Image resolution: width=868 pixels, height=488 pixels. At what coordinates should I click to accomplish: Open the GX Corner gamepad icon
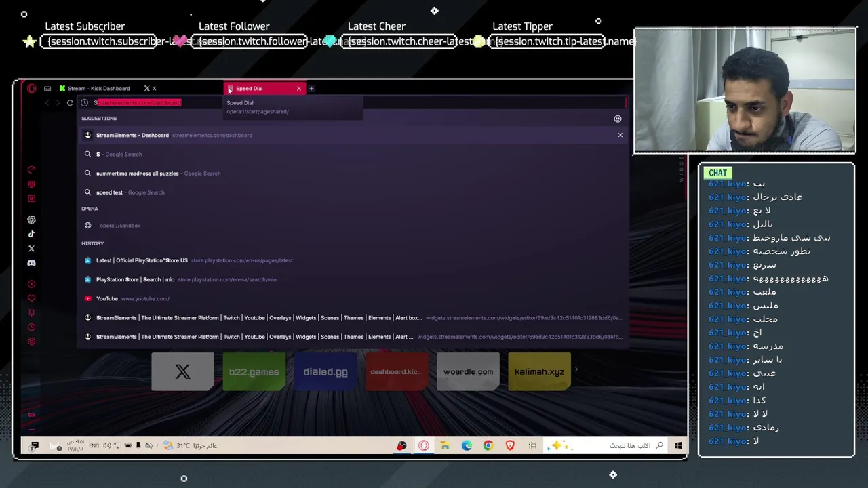tap(47, 88)
